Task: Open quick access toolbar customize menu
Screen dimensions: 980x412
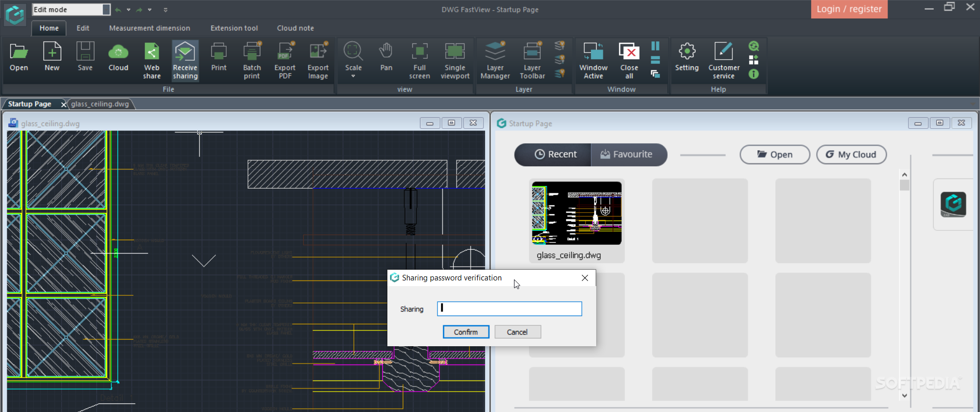Action: [165, 10]
